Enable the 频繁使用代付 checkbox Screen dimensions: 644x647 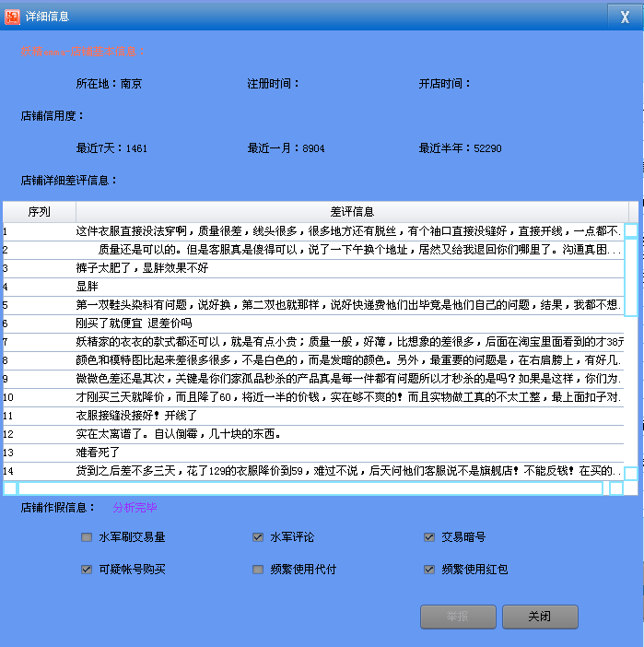click(x=258, y=570)
